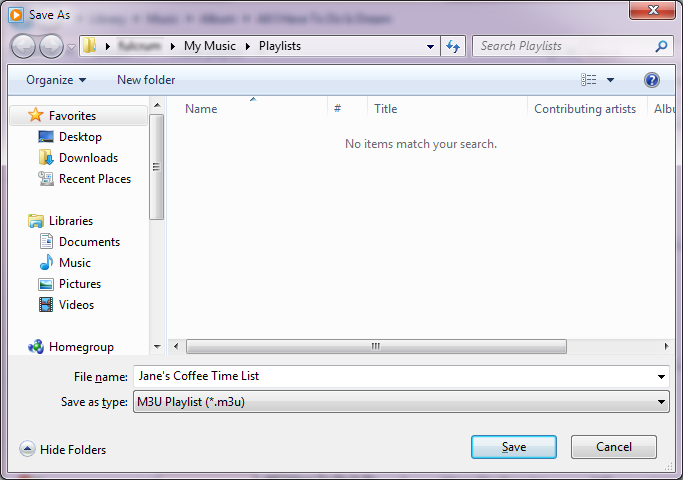Viewport: 683px width, 480px height.
Task: Sort by the Contributing artists column header
Action: [585, 109]
